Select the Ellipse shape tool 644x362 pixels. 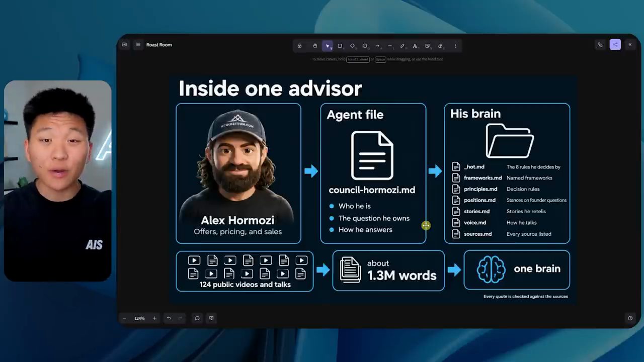[365, 46]
